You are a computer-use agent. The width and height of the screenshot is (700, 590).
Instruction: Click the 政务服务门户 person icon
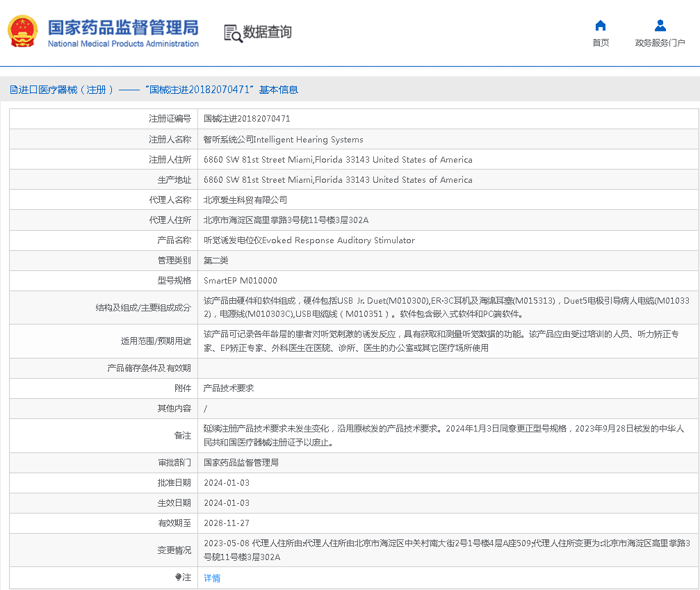pyautogui.click(x=660, y=26)
